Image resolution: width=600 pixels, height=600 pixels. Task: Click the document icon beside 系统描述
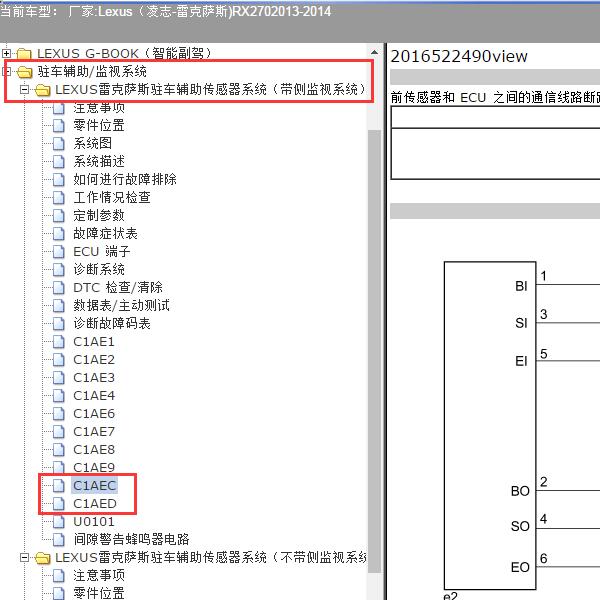[59, 161]
